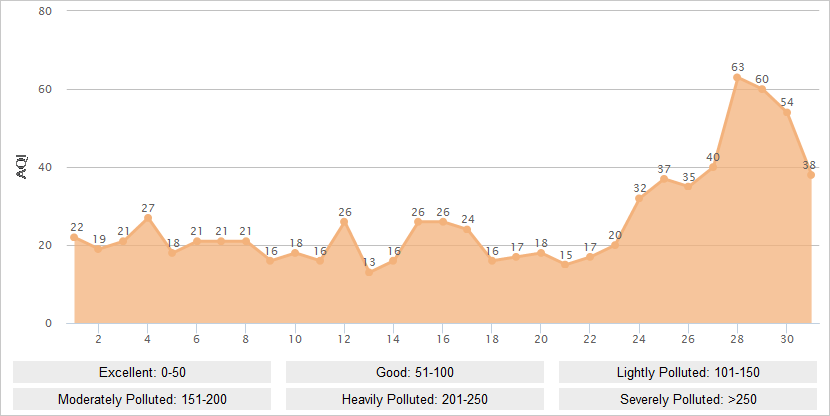The width and height of the screenshot is (830, 416).
Task: Select the day 12 data point labeled 26
Action: (x=344, y=222)
